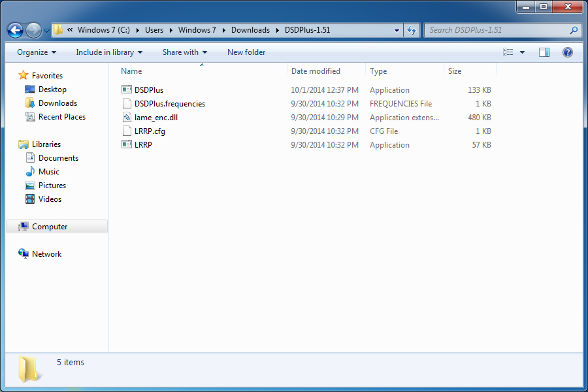The image size is (588, 392).
Task: Open the Music library
Action: pyautogui.click(x=49, y=172)
